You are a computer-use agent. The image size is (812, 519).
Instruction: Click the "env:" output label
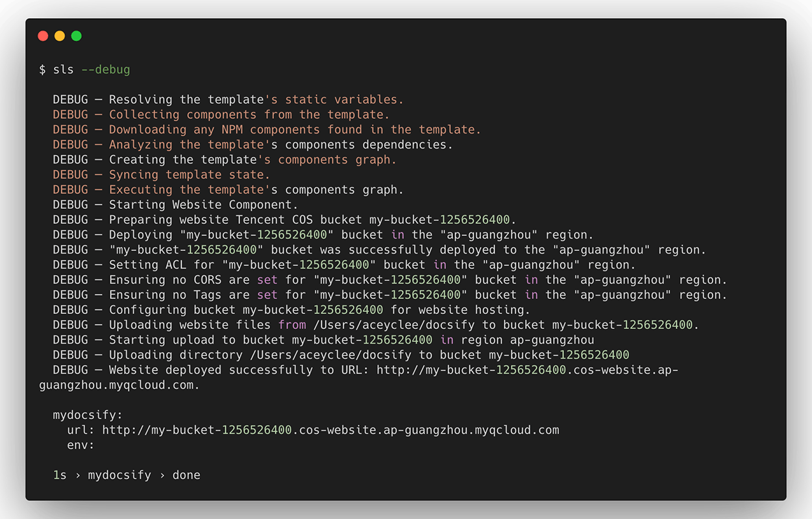[x=80, y=445]
